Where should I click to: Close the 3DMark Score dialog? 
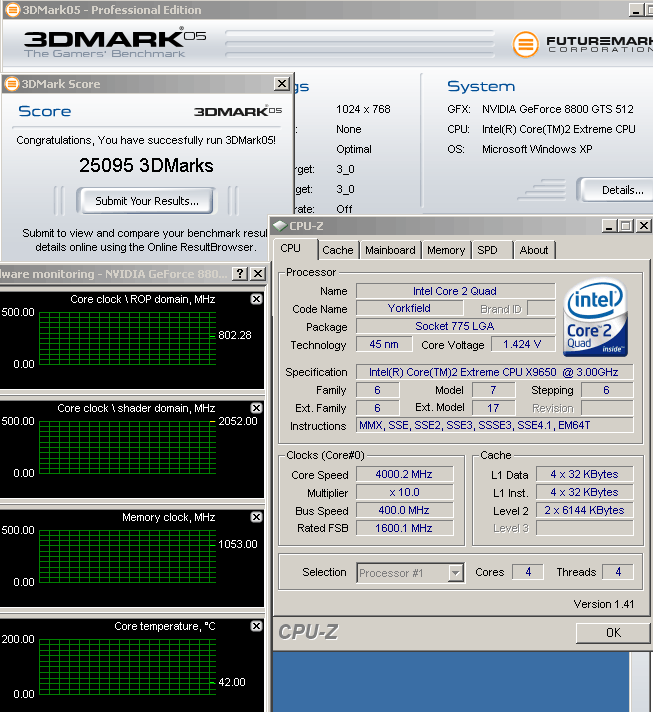282,84
